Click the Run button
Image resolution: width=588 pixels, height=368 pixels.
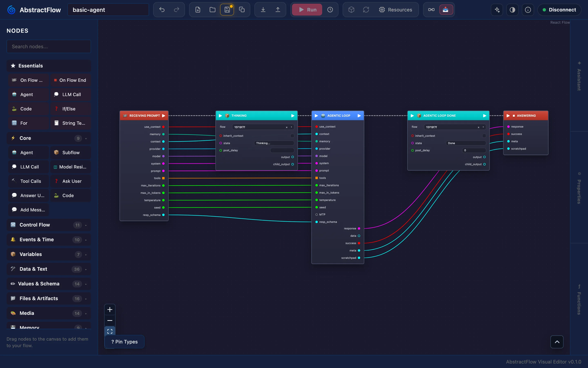(x=307, y=10)
